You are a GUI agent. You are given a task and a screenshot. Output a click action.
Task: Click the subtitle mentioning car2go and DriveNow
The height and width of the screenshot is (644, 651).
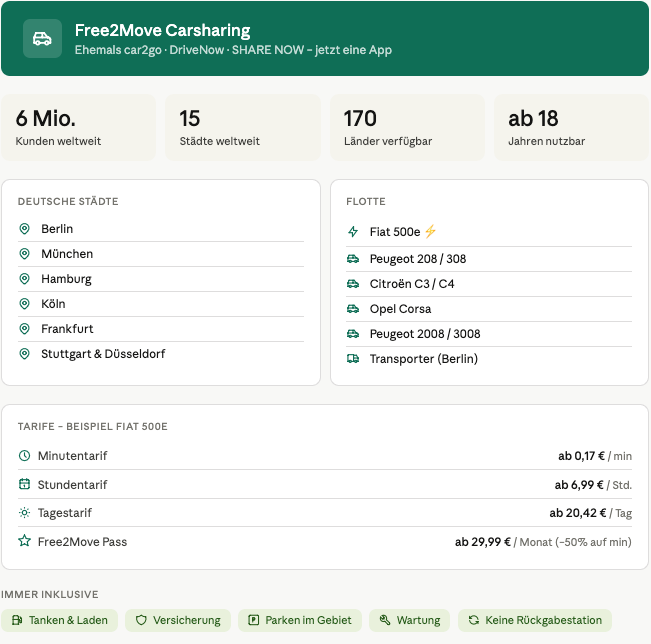(x=233, y=50)
